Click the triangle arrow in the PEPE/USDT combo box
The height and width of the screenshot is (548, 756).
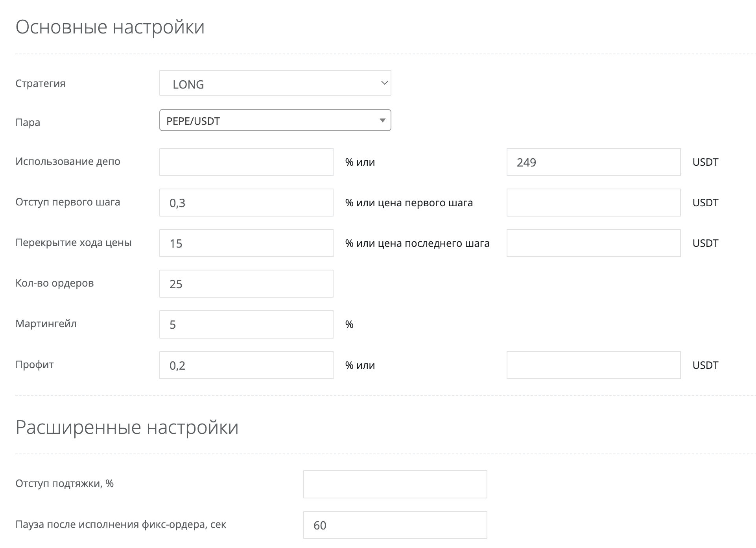(x=382, y=120)
